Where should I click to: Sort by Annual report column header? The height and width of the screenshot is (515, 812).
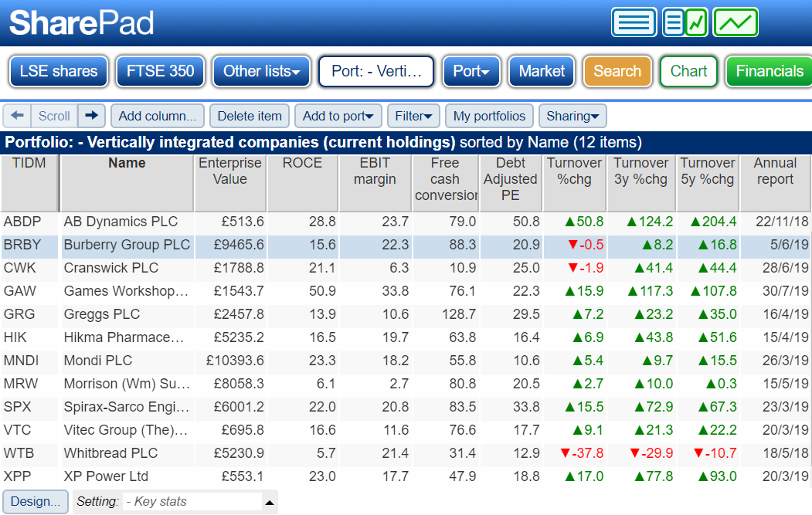click(775, 183)
